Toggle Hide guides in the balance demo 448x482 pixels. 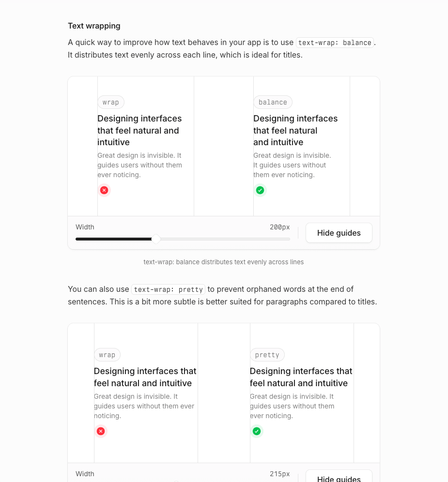(339, 233)
